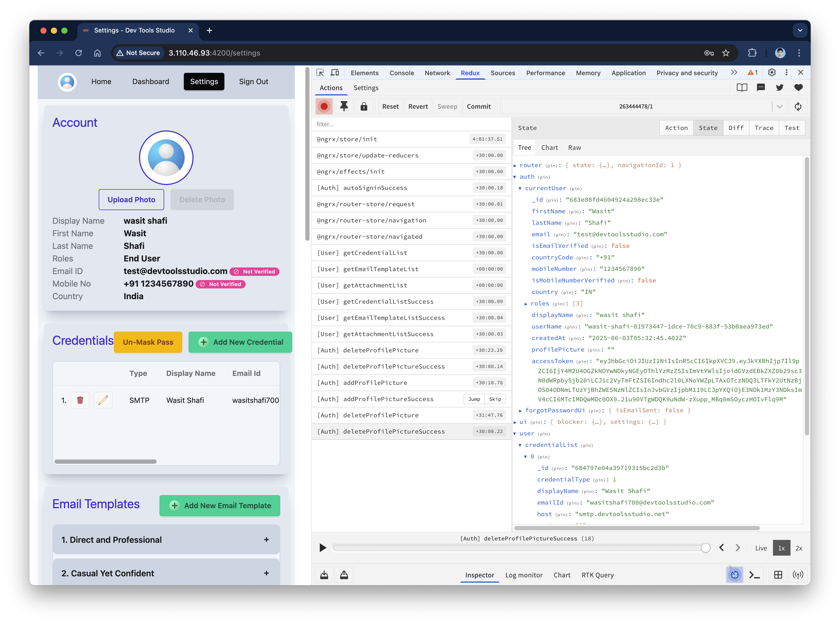Click the red record/pause recording button

pyautogui.click(x=324, y=107)
